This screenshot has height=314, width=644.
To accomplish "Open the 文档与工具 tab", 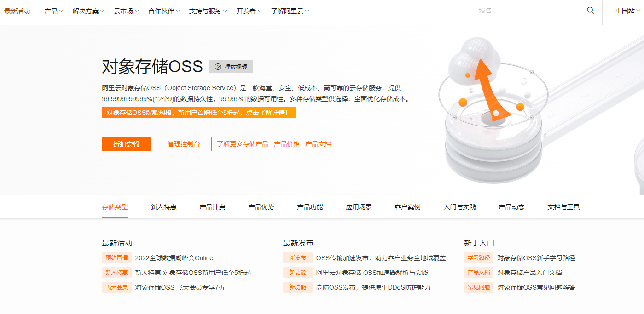I will coord(563,207).
